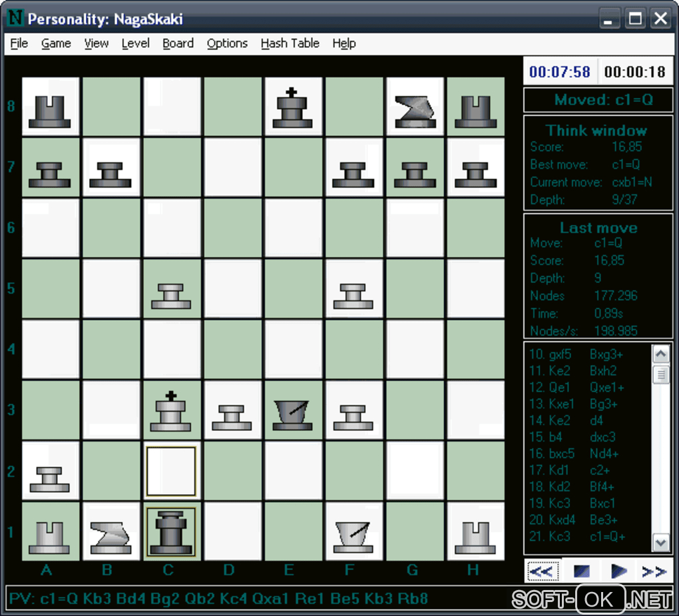The width and height of the screenshot is (679, 616).
Task: Select the white bishop on f1
Action: pyautogui.click(x=353, y=537)
